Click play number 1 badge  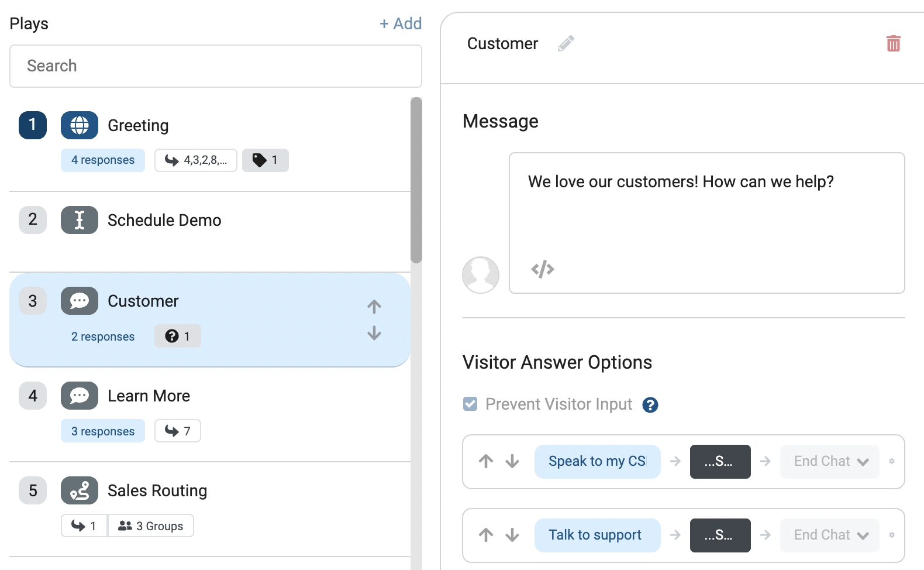(33, 125)
